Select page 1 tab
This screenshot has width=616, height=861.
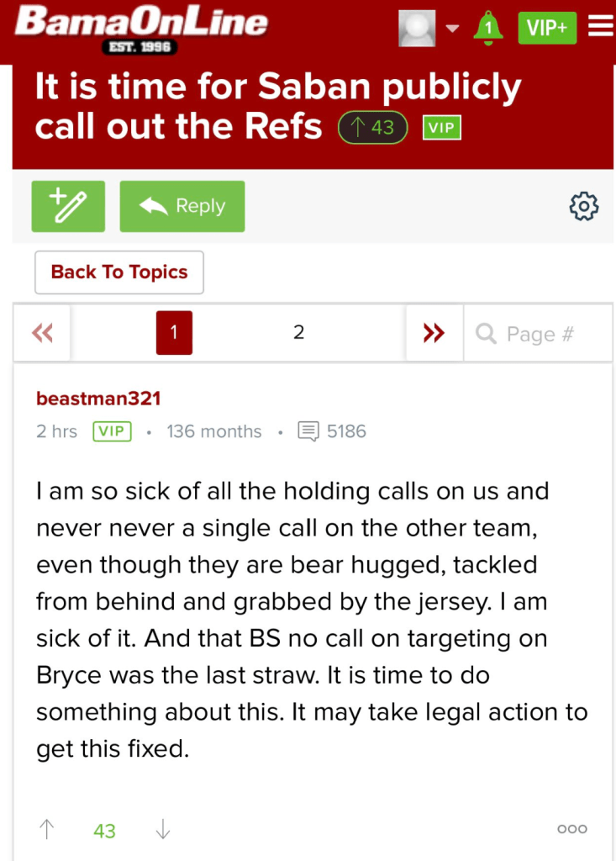click(174, 333)
